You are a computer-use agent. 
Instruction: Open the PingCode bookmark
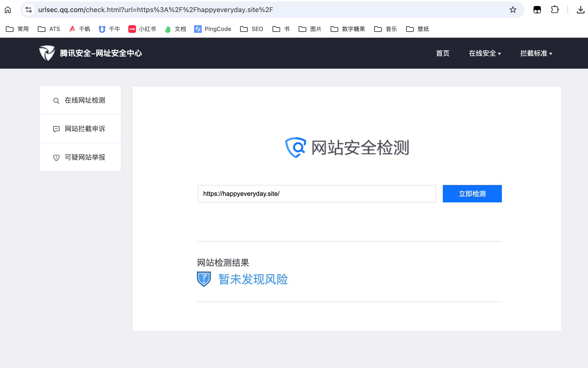[213, 29]
